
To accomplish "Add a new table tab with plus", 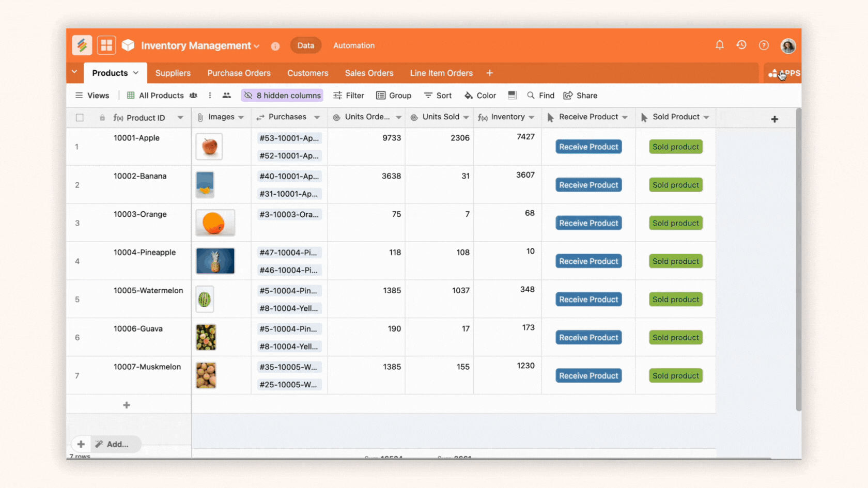I will tap(489, 73).
